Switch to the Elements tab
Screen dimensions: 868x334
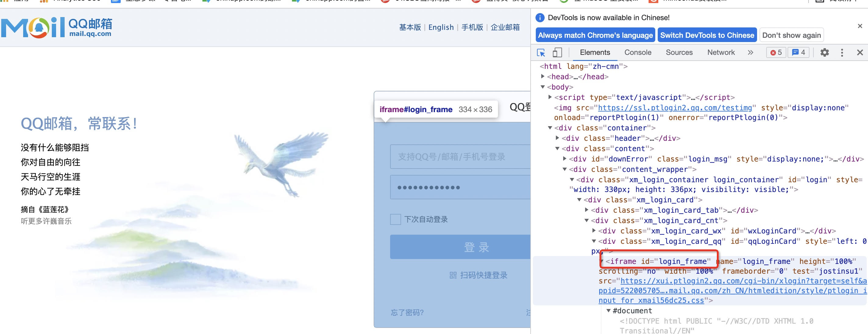(x=595, y=53)
